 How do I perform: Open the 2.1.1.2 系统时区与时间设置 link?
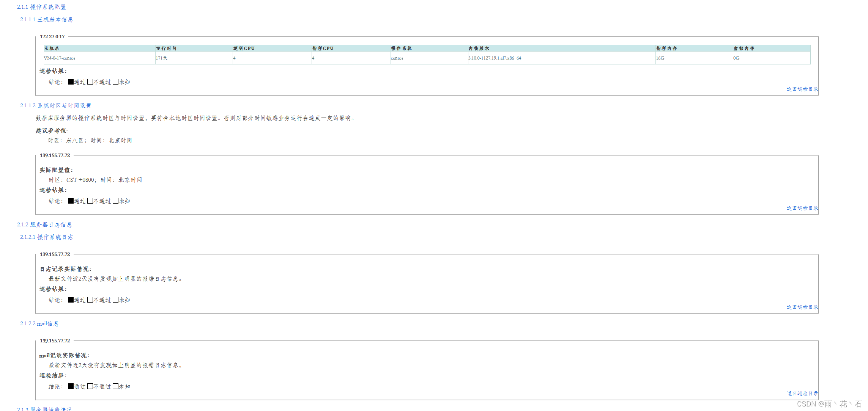click(x=55, y=105)
